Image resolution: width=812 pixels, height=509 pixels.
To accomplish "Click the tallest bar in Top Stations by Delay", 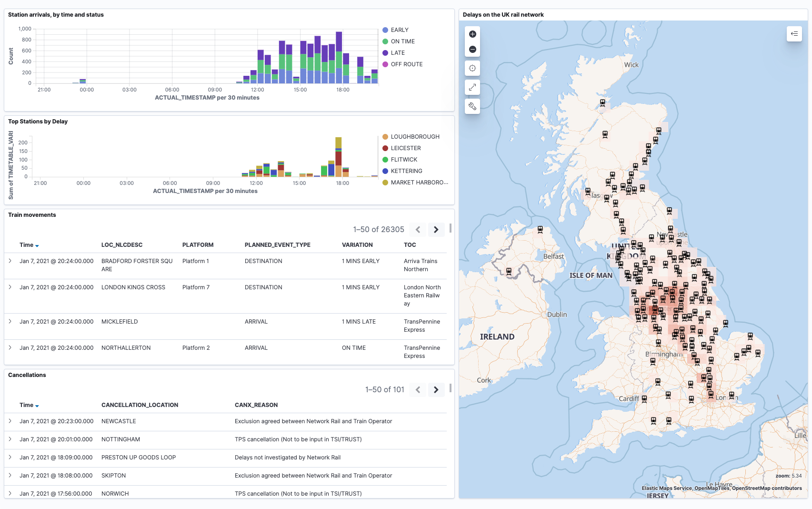I will point(339,157).
